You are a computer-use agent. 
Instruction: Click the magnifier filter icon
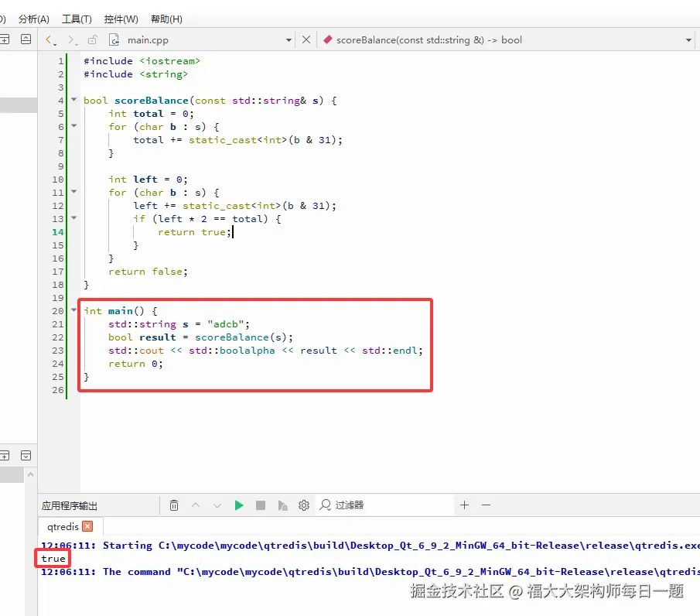pyautogui.click(x=326, y=505)
